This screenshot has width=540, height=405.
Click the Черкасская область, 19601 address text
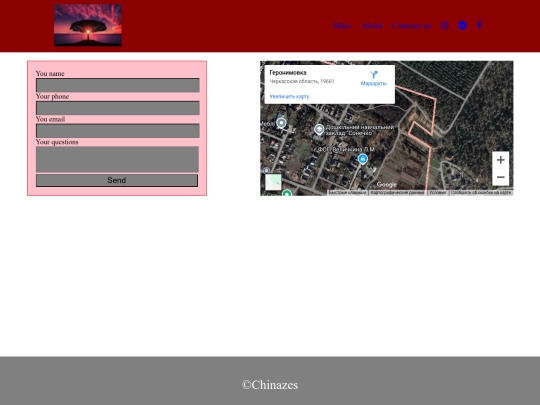click(x=302, y=81)
